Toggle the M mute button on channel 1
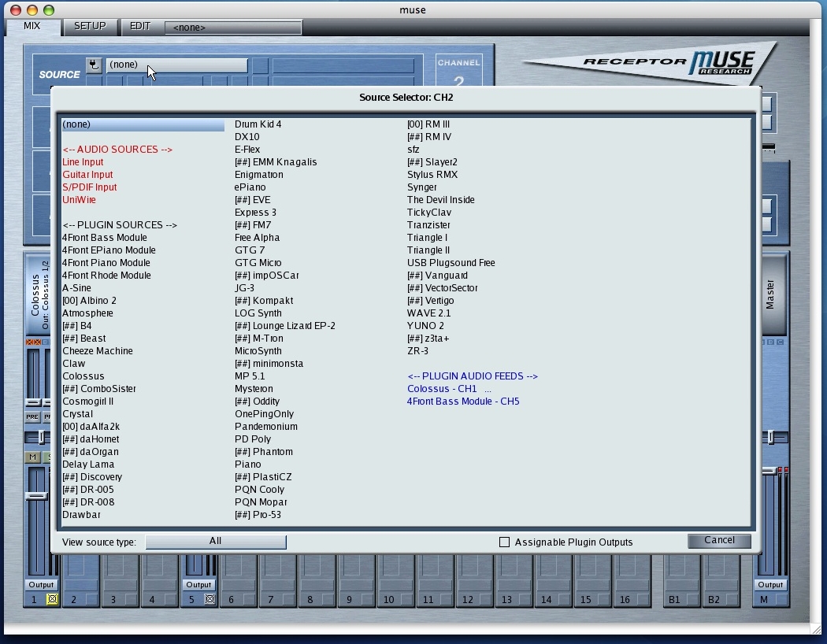Image resolution: width=827 pixels, height=644 pixels. (33, 457)
